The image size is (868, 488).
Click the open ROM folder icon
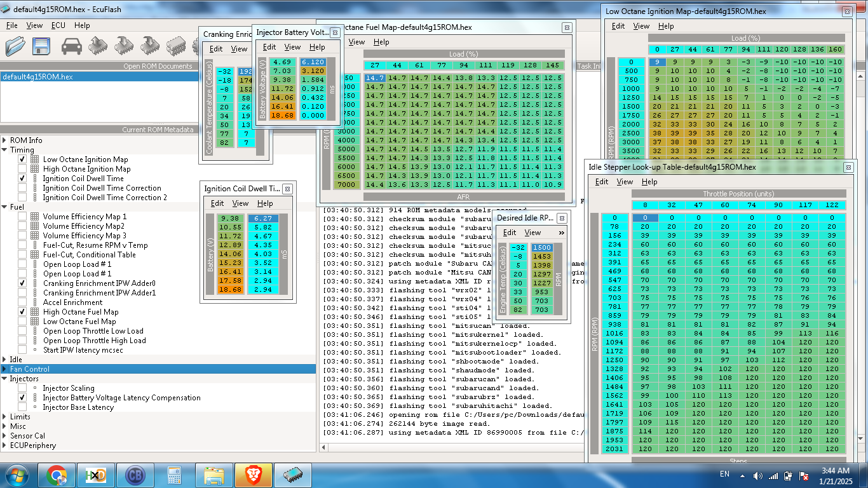(15, 46)
